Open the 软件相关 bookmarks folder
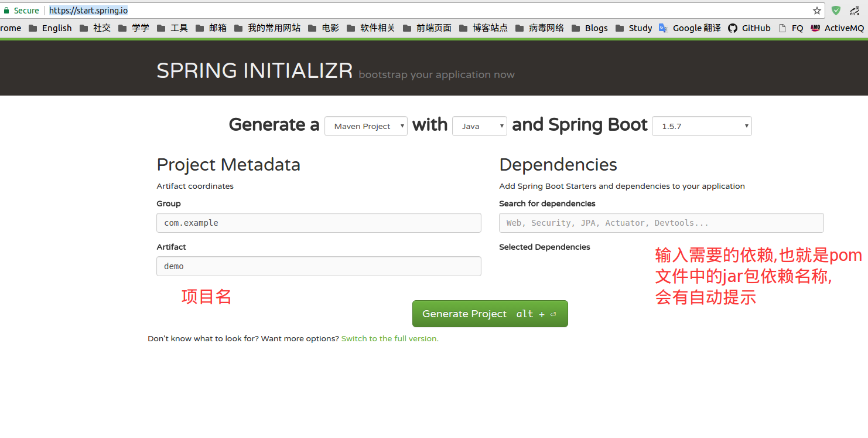Screen dimensions: 868x438 pos(371,28)
